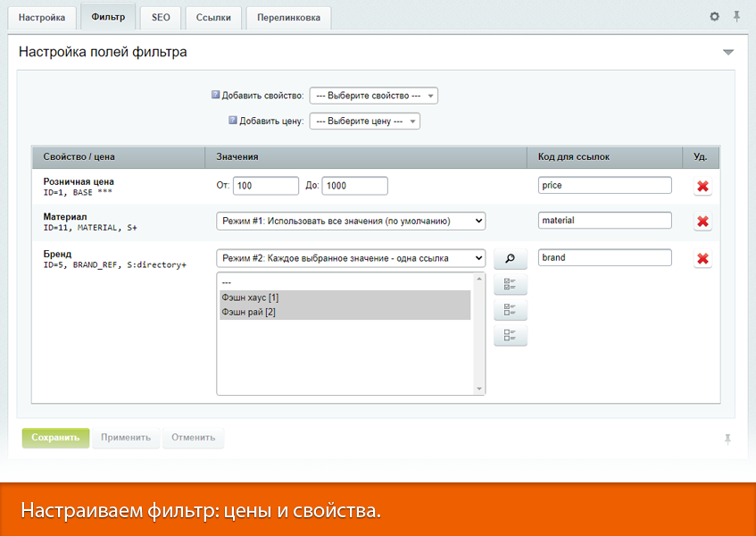Click the green Сохранить button
Screen dimensions: 756x536
(x=55, y=438)
